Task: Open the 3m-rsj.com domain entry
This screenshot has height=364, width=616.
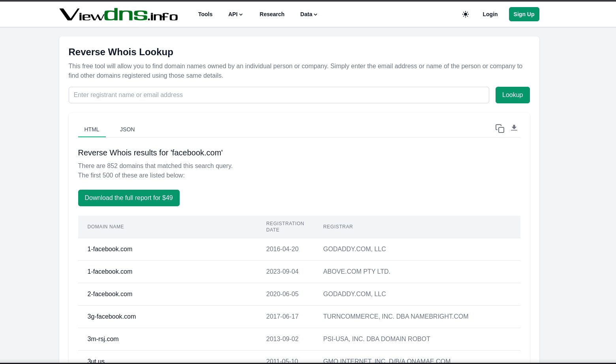Action: coord(103,339)
